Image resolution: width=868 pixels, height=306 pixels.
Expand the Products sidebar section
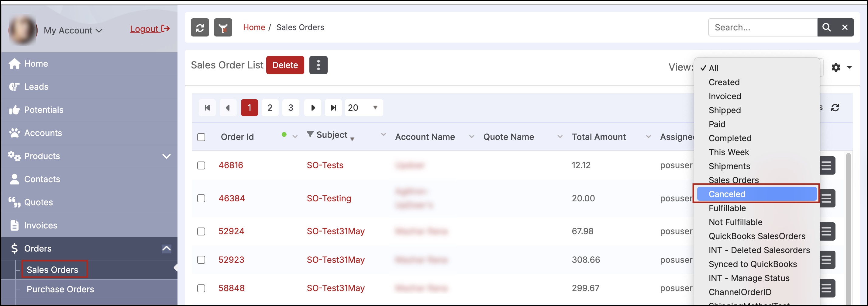pos(167,156)
